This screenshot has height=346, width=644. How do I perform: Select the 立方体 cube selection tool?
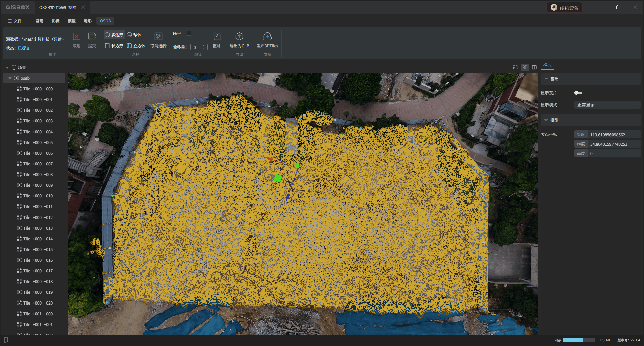pos(136,46)
